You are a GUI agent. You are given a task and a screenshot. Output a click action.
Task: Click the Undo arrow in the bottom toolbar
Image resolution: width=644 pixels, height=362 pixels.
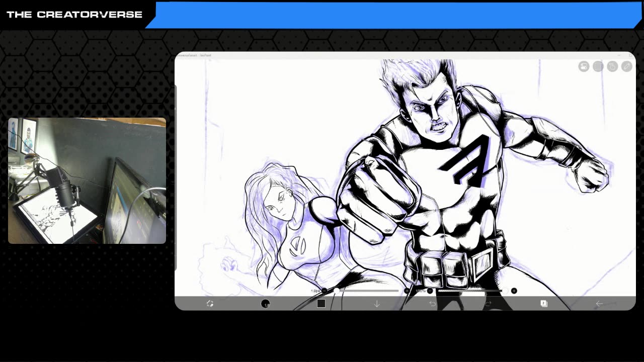[x=432, y=304]
